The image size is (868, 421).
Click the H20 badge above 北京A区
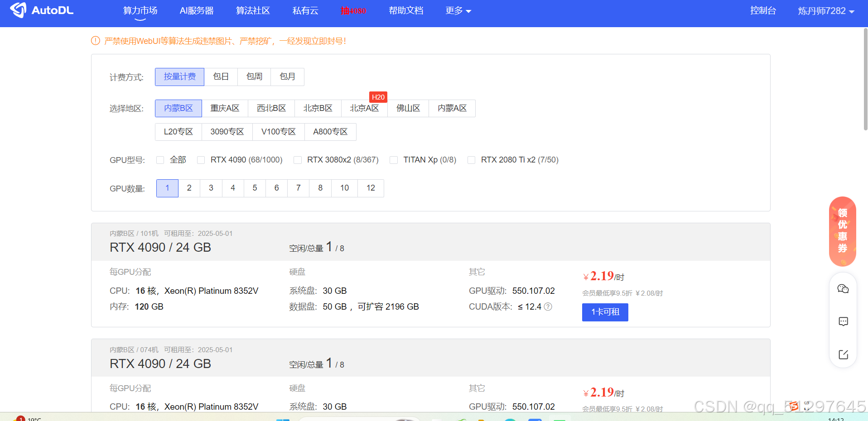coord(378,97)
